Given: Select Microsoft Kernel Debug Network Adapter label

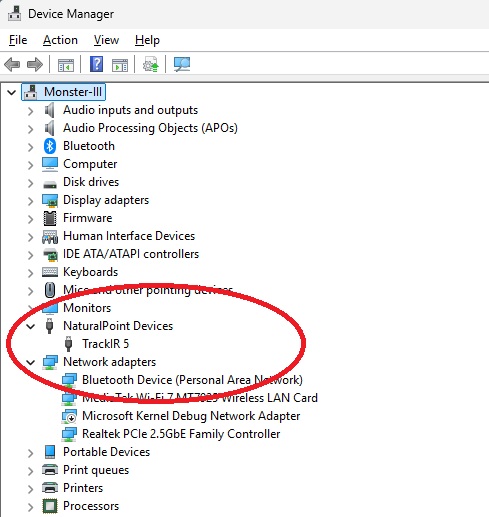Looking at the screenshot, I should click(x=191, y=416).
